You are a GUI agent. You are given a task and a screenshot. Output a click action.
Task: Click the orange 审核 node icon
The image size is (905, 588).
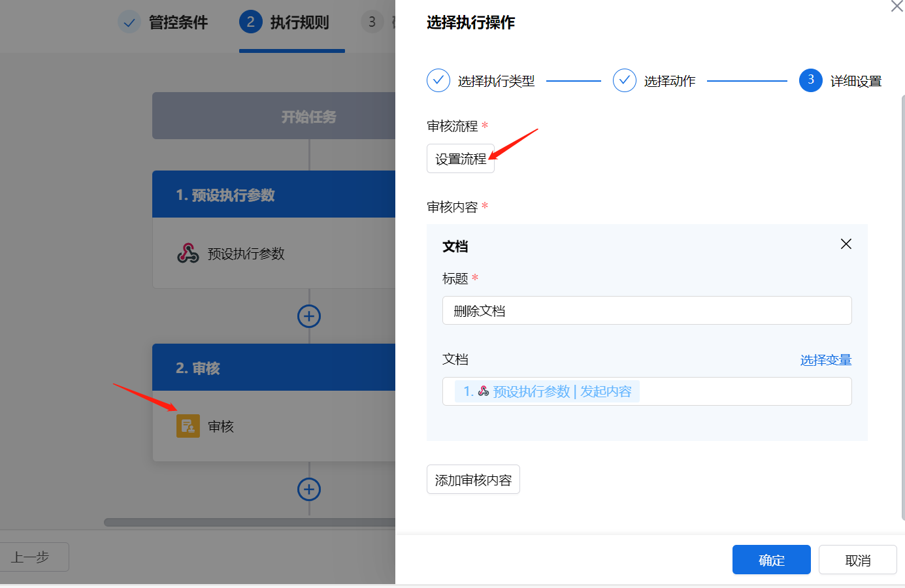tap(188, 426)
